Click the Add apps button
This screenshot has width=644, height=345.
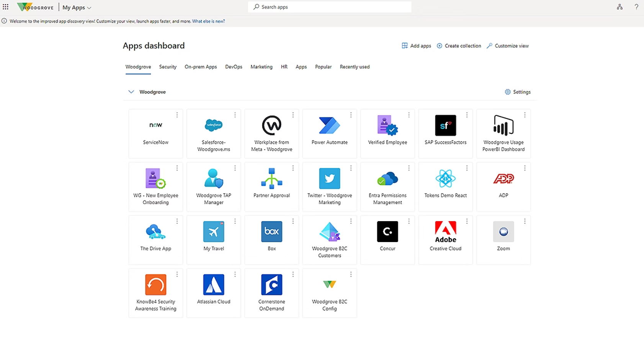pyautogui.click(x=416, y=46)
